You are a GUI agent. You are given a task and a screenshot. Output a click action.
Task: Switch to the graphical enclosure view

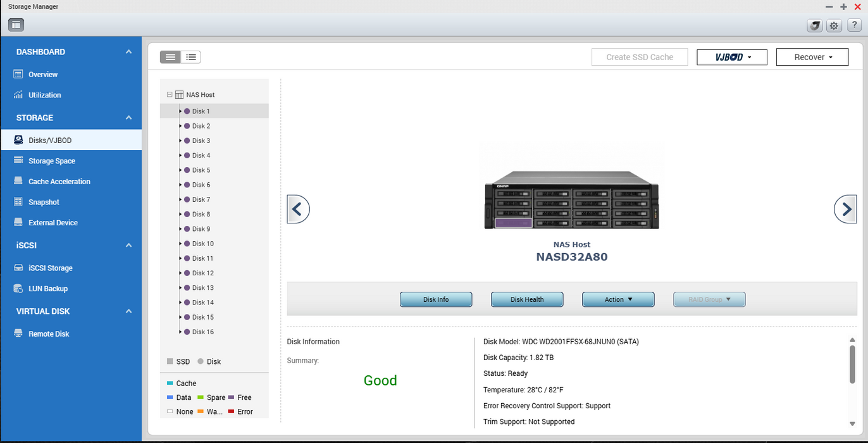[x=170, y=57]
